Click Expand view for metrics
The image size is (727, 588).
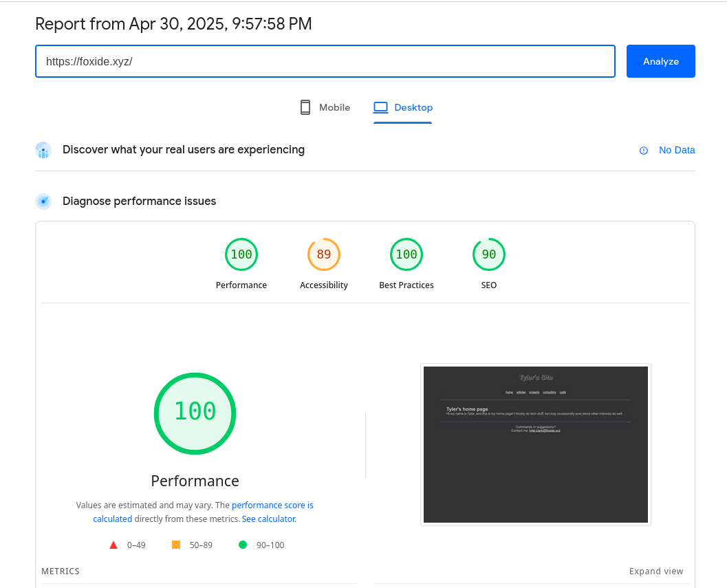pos(655,571)
